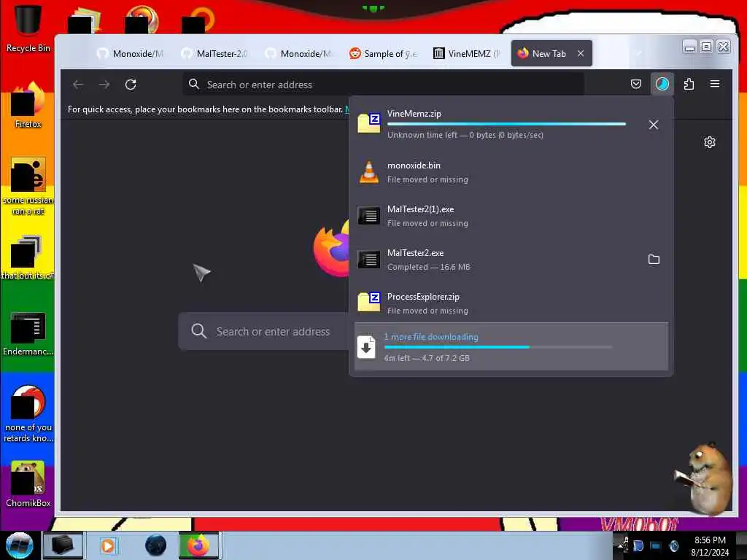
Task: Open the 'some russian ran a rat' desktop icon
Action: coord(28,187)
